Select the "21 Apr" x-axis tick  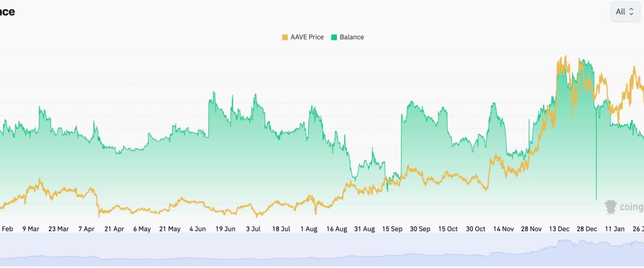(x=114, y=229)
